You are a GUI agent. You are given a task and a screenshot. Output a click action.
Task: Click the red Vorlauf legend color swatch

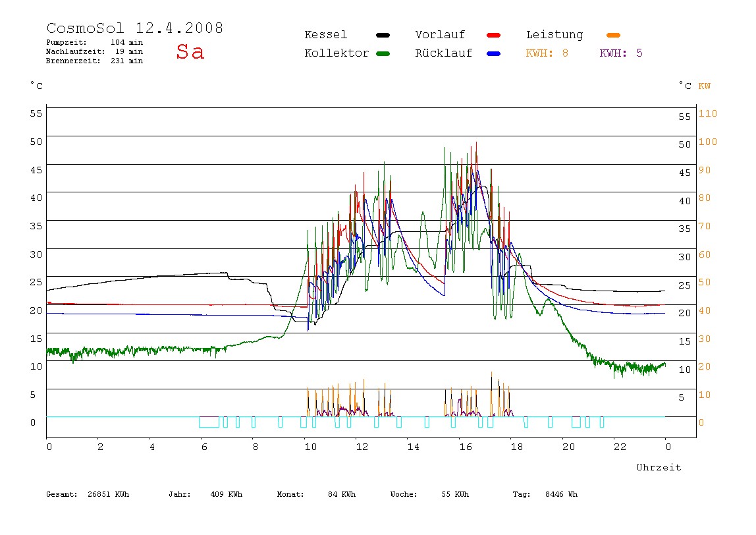(x=494, y=35)
